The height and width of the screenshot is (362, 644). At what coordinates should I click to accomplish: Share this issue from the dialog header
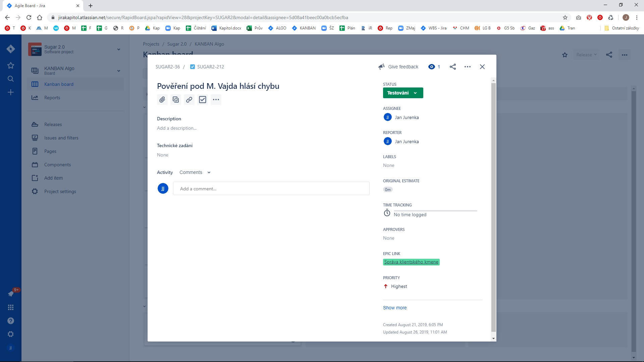click(453, 67)
